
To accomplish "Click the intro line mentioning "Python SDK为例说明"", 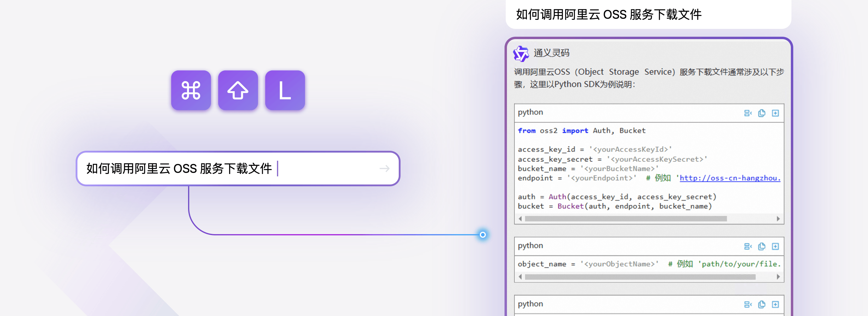I will click(x=574, y=85).
